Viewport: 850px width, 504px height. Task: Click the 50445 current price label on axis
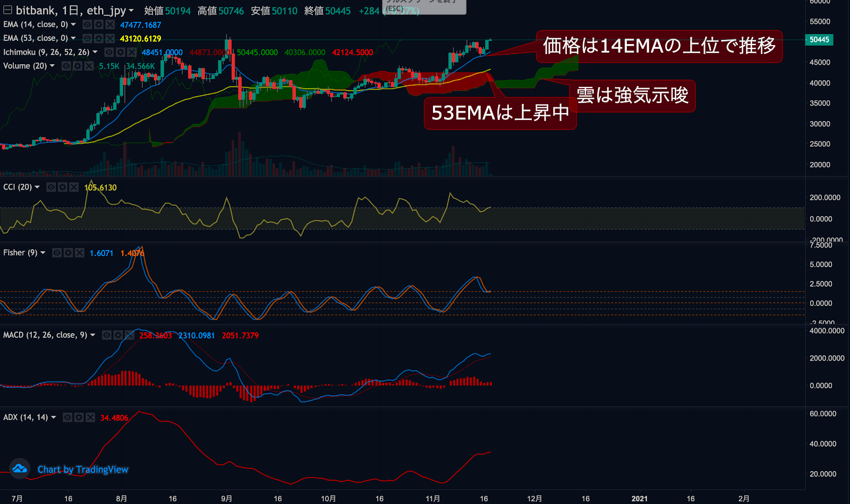(x=819, y=40)
